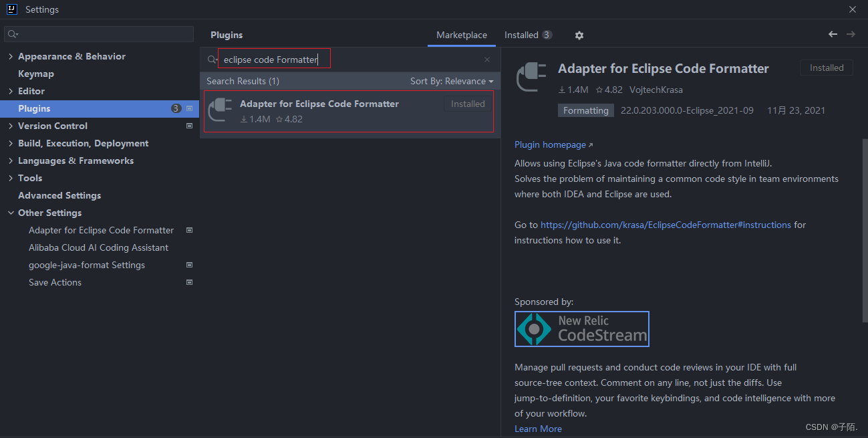Expand the Editor settings node
Screen dimensions: 868x438
coord(11,91)
